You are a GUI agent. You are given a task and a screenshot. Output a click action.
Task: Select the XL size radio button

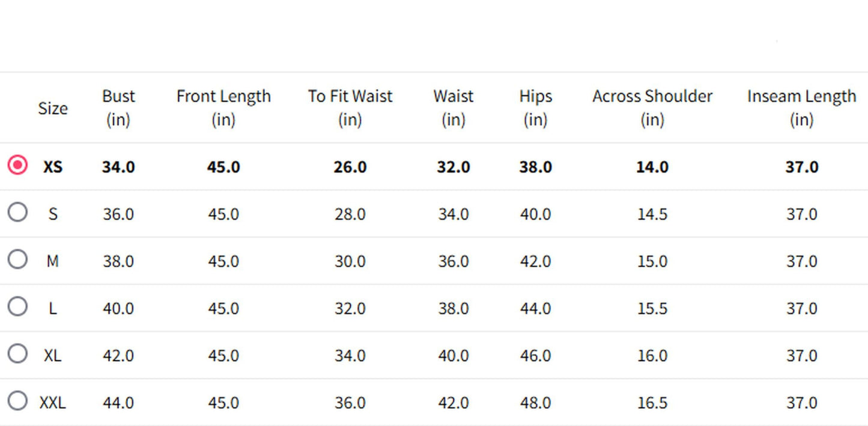pyautogui.click(x=17, y=353)
